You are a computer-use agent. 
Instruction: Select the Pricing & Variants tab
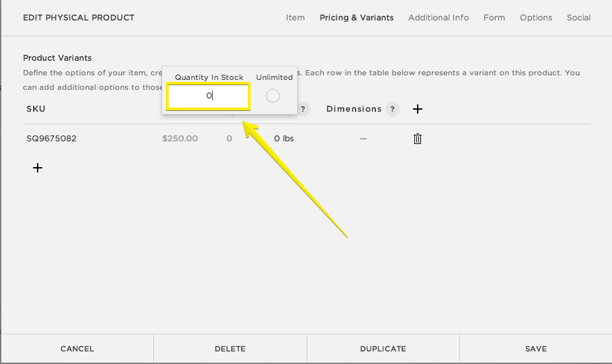pos(356,18)
